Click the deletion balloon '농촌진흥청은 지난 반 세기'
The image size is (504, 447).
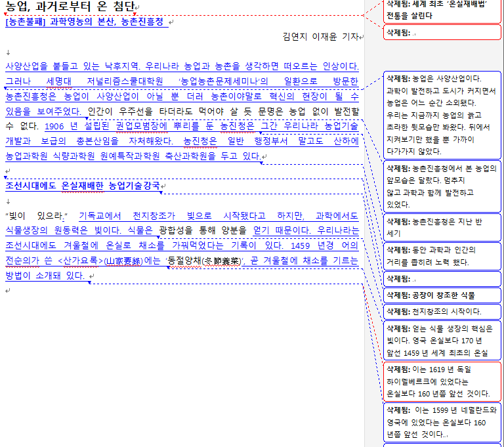click(x=442, y=227)
